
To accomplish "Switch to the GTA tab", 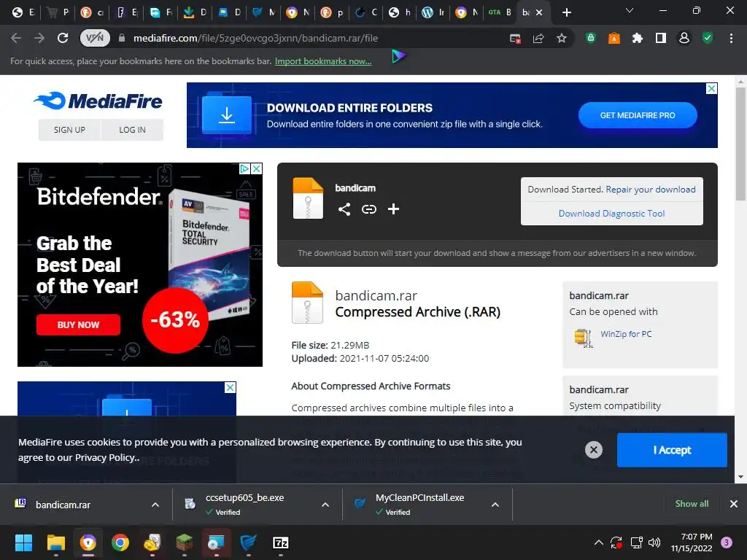I will 499,12.
